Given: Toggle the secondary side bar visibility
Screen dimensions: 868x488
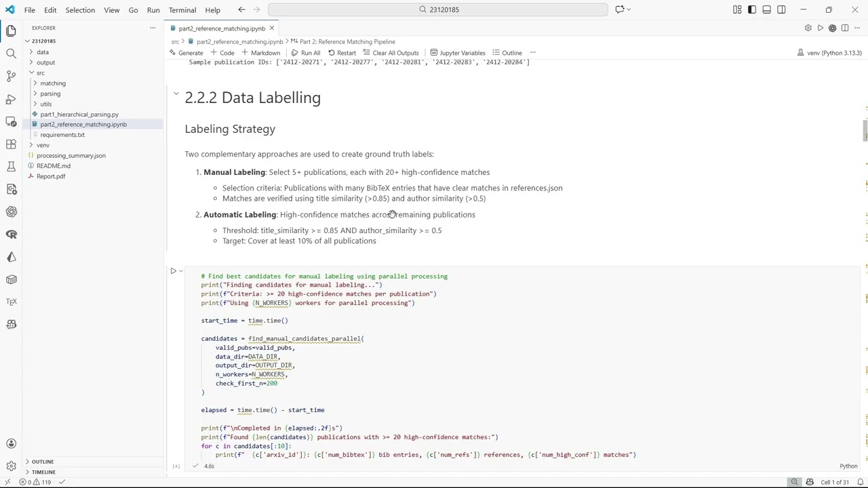Looking at the screenshot, I should click(x=781, y=9).
